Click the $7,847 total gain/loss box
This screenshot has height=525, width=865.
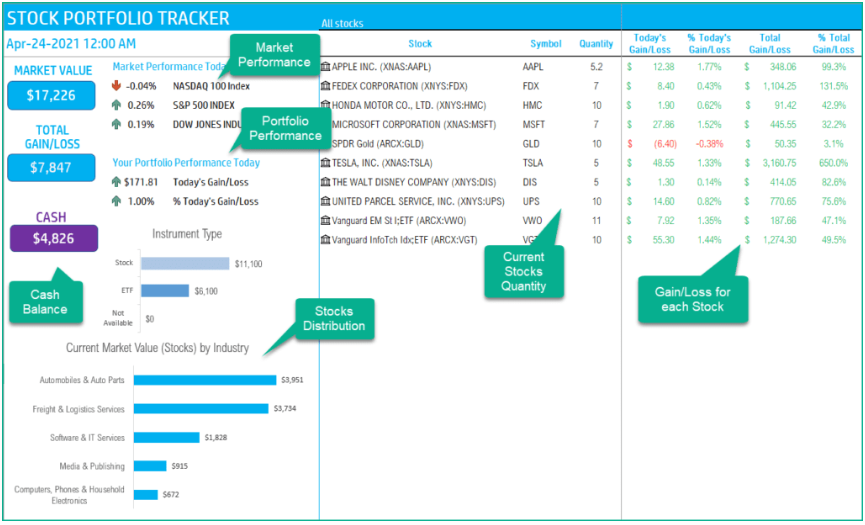[51, 168]
